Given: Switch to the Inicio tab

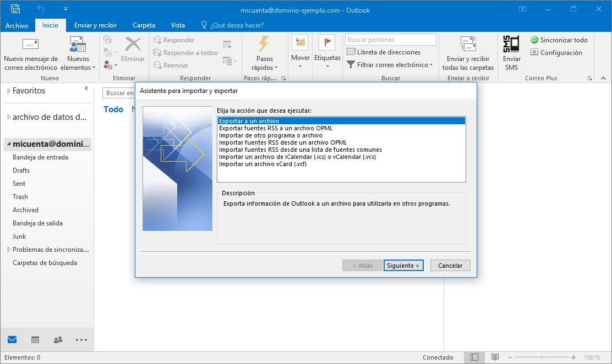Looking at the screenshot, I should [50, 25].
